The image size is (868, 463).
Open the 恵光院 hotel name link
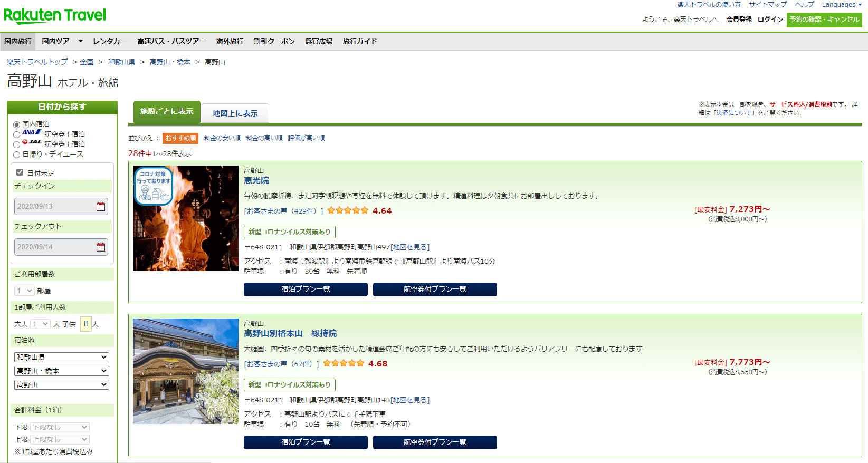pos(256,180)
